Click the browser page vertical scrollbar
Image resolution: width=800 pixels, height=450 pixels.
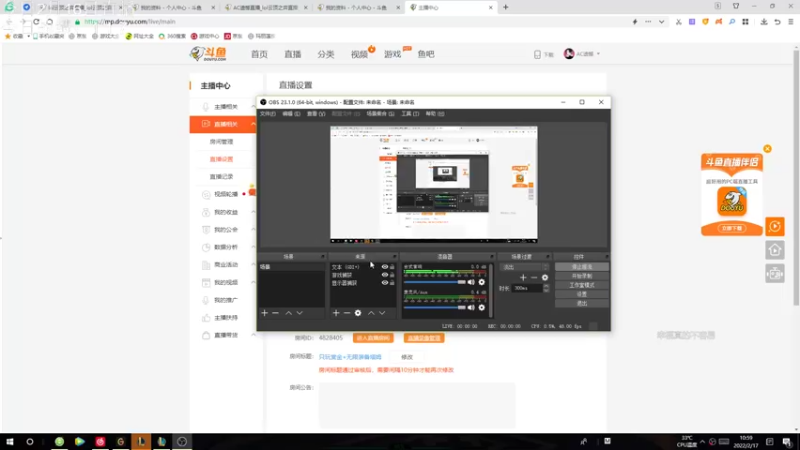click(796, 176)
